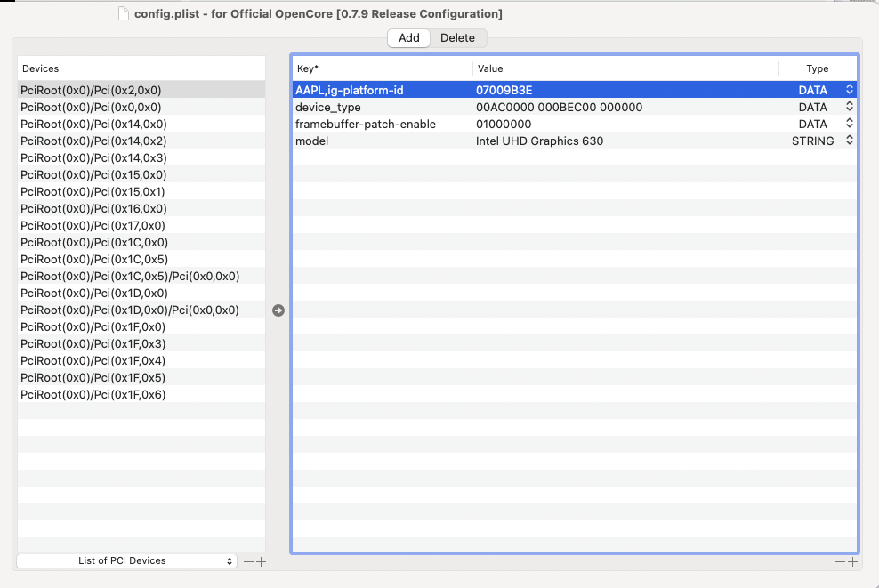This screenshot has width=879, height=588.
Task: Open the List of PCI Devices dropdown
Action: pos(126,561)
